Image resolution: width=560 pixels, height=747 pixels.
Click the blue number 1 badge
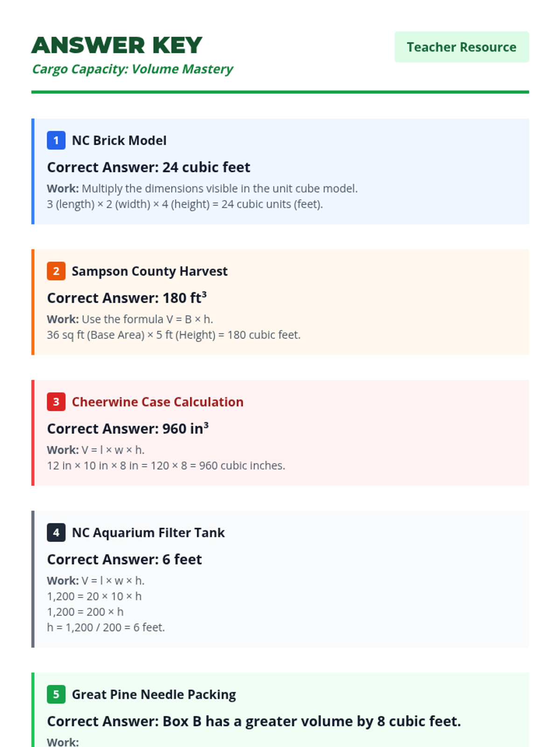point(56,141)
